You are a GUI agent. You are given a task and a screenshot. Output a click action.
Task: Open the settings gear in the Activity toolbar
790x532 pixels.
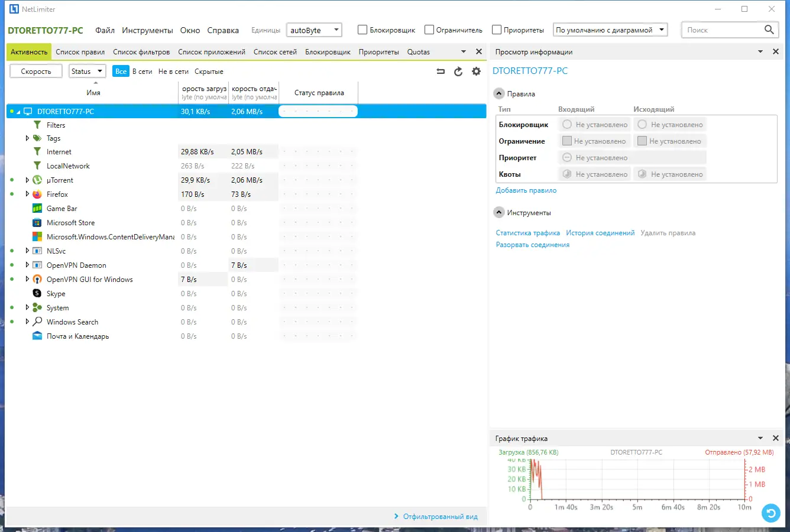pyautogui.click(x=476, y=71)
